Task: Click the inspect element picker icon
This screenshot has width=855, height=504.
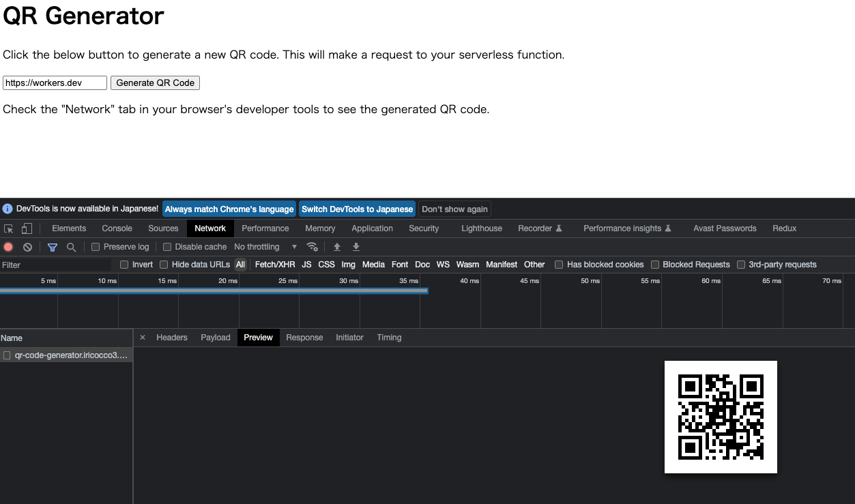Action: [9, 228]
